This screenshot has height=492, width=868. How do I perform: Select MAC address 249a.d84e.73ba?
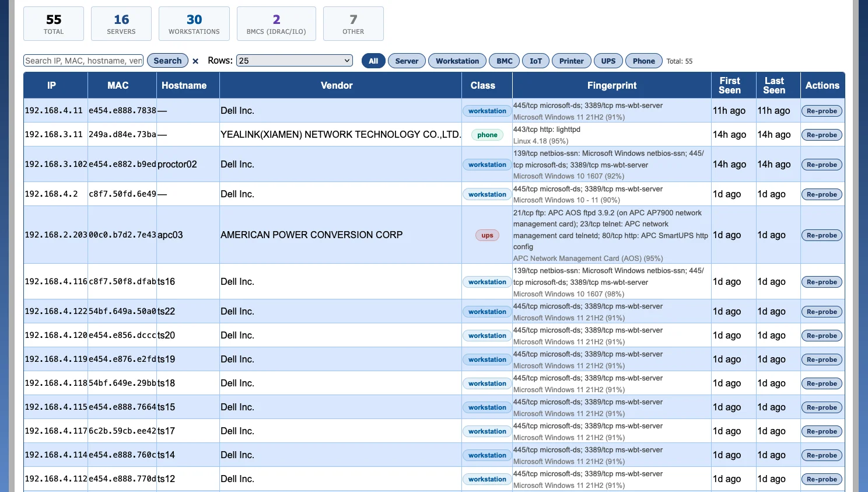tap(123, 134)
